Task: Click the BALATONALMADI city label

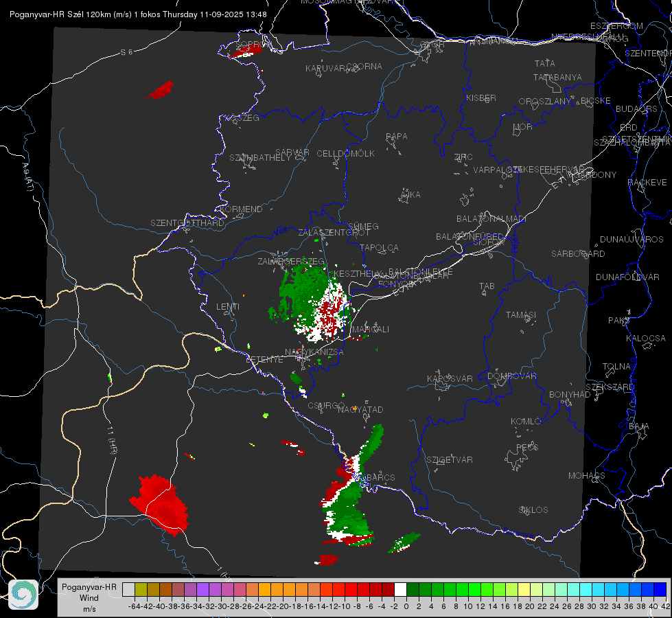Action: 491,219
